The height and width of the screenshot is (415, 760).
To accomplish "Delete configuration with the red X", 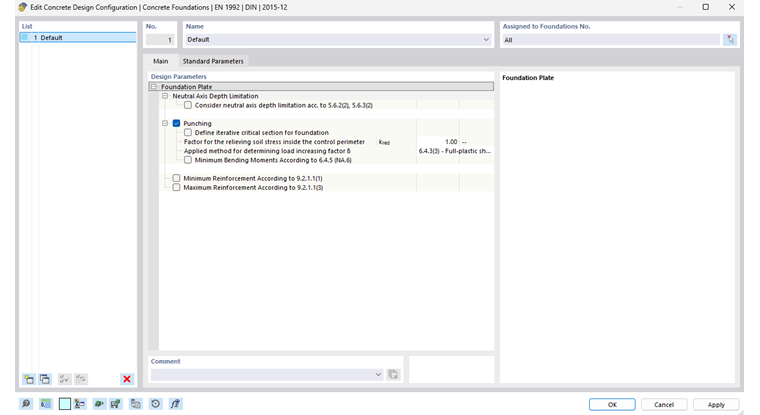I will tap(127, 379).
